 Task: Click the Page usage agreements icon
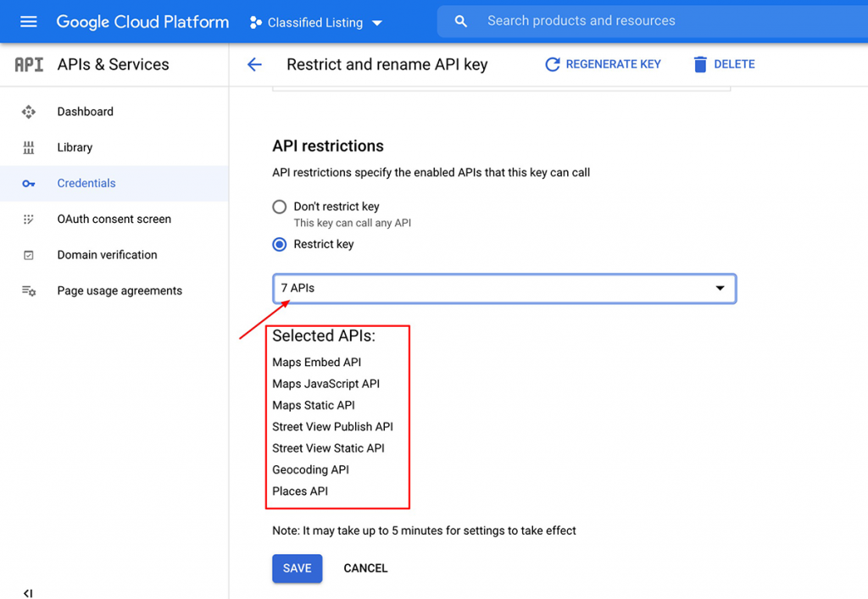click(29, 291)
